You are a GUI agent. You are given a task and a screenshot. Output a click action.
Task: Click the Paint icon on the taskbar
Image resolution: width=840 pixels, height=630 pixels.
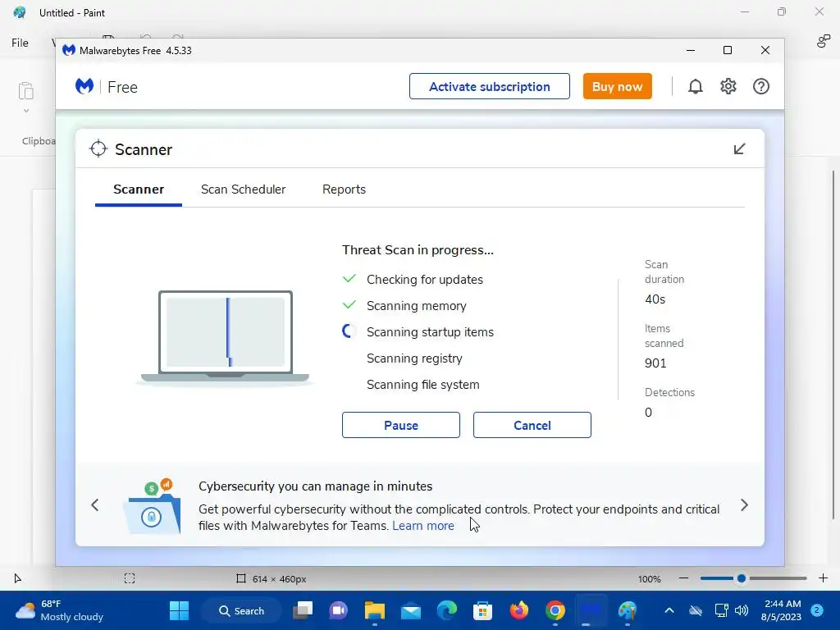(628, 610)
